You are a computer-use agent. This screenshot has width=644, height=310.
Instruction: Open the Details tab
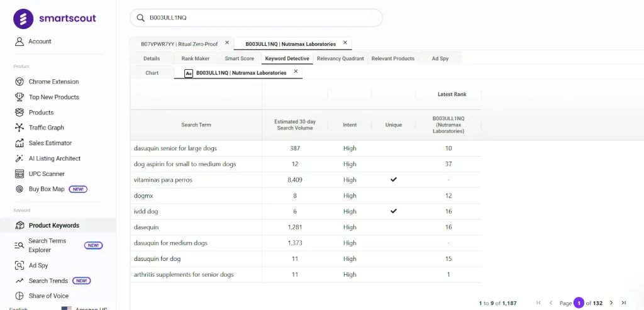152,58
